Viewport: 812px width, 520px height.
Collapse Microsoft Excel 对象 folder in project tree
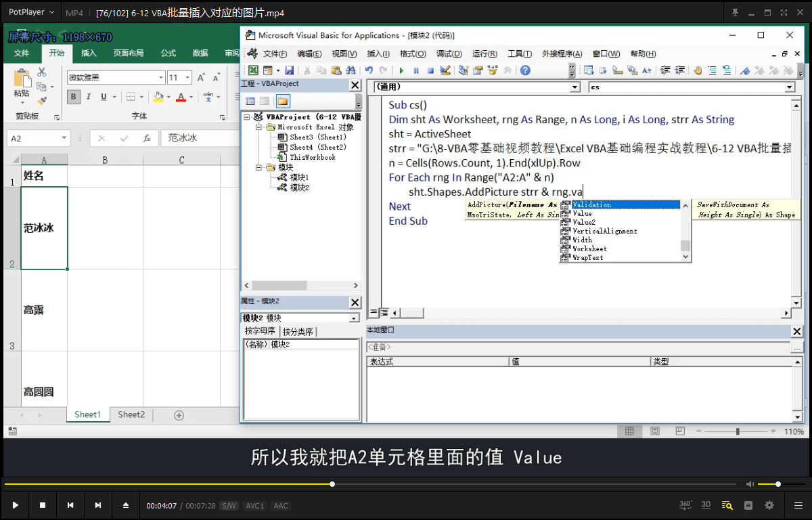[x=258, y=127]
